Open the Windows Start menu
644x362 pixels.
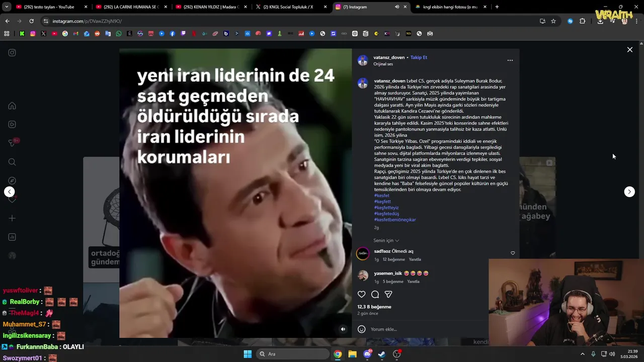(248, 354)
